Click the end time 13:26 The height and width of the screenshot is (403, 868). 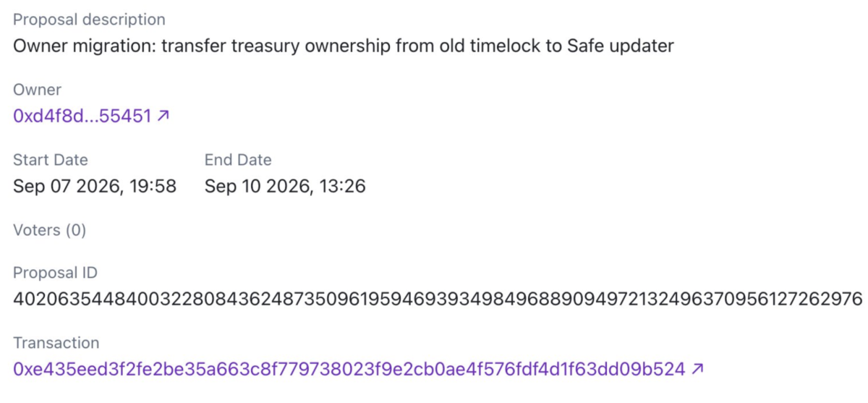coord(343,187)
